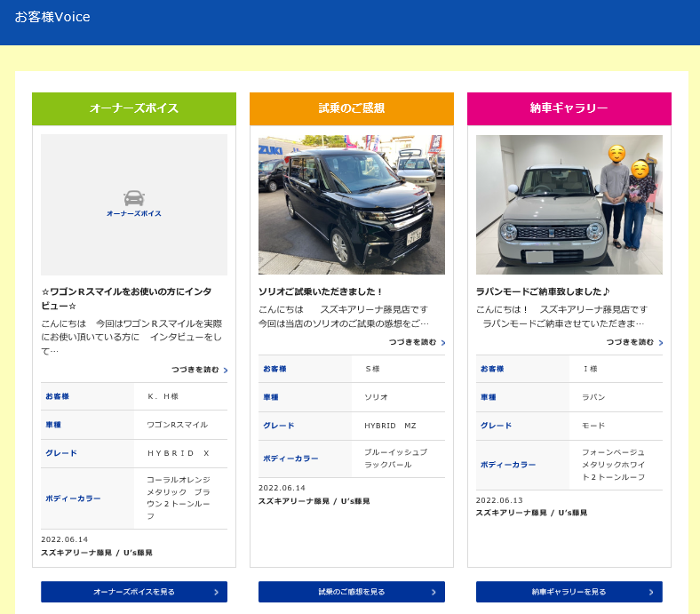Select the customer name I様

click(590, 369)
